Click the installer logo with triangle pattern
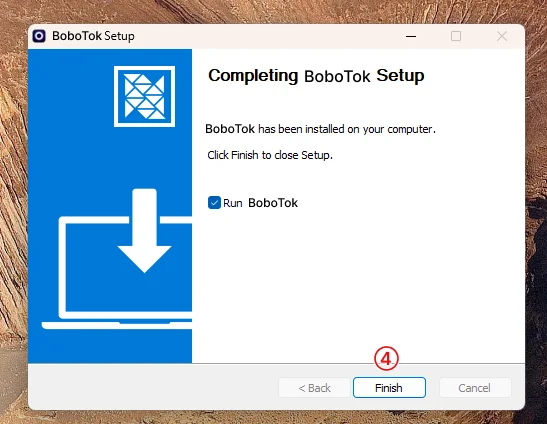This screenshot has height=424, width=547. click(x=144, y=96)
